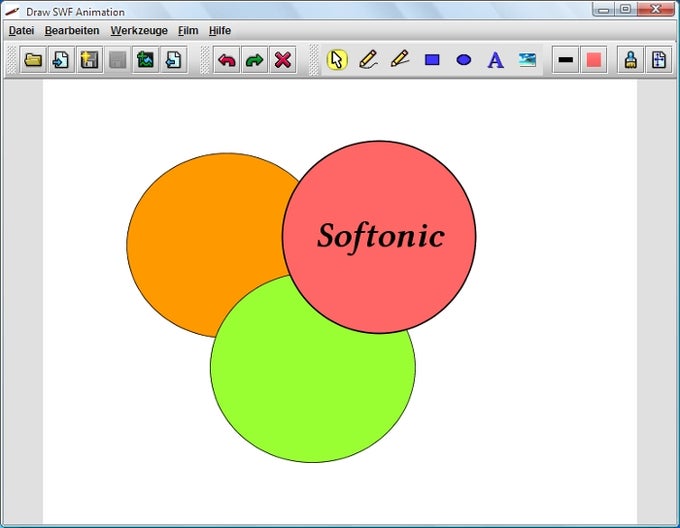Open the Bearbeiten menu

coord(72,31)
